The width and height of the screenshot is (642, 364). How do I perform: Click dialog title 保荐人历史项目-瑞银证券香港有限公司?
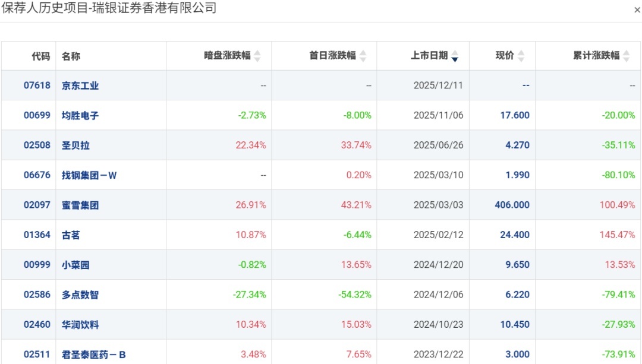click(x=109, y=8)
